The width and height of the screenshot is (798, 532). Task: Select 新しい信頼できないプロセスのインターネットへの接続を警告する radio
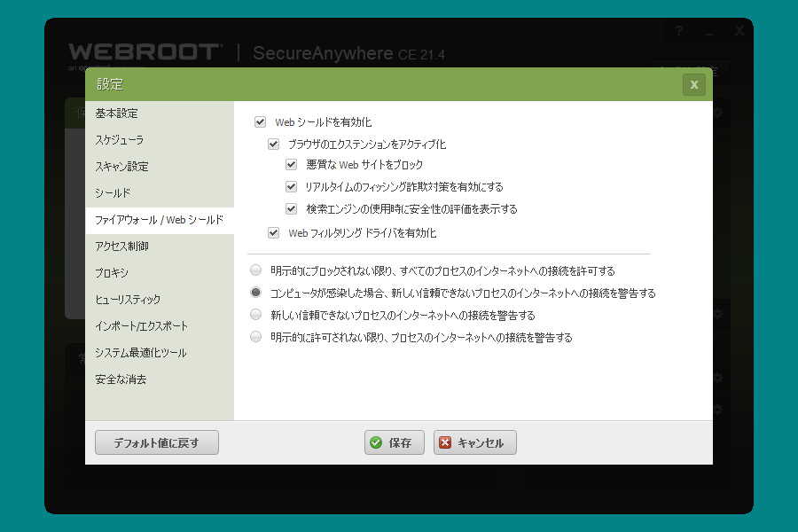[256, 315]
